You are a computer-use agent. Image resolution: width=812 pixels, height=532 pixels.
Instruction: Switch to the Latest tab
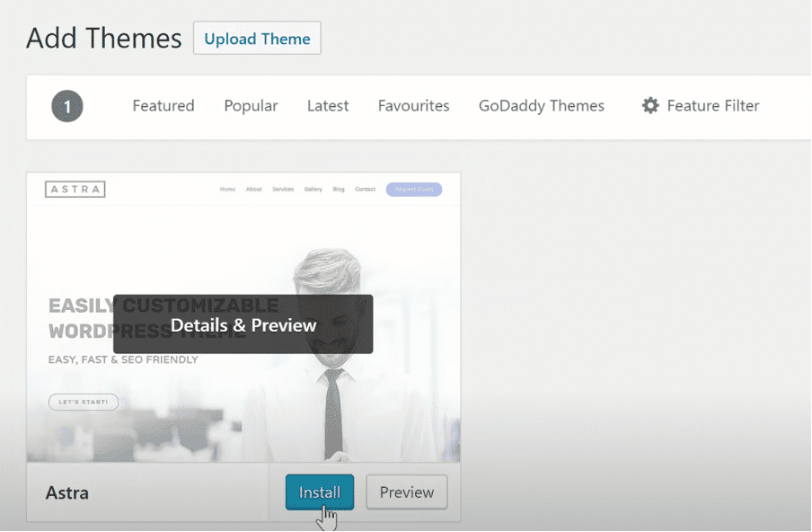click(x=327, y=105)
